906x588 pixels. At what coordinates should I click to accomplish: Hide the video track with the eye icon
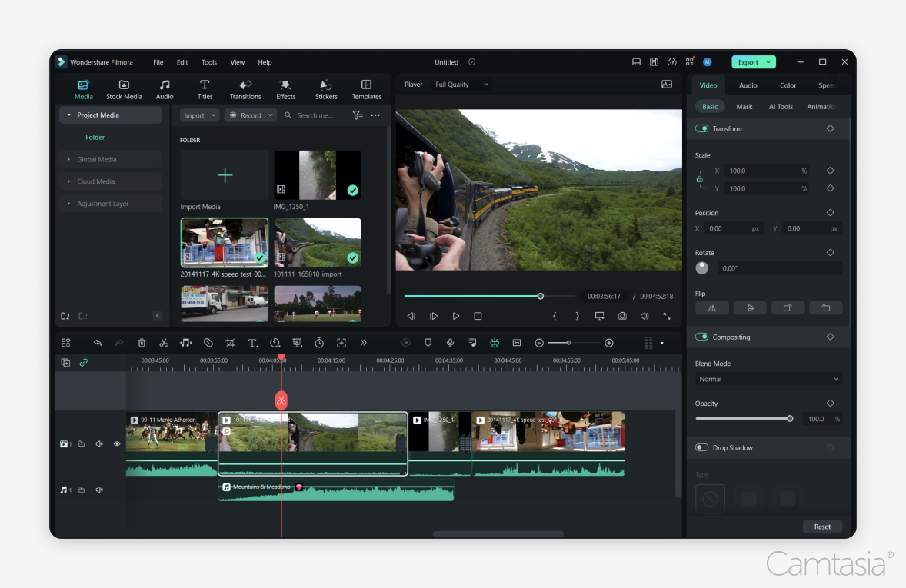(117, 443)
